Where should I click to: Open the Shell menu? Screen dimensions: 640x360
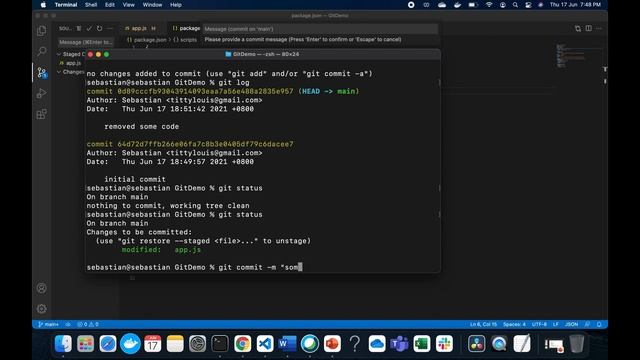tap(91, 5)
